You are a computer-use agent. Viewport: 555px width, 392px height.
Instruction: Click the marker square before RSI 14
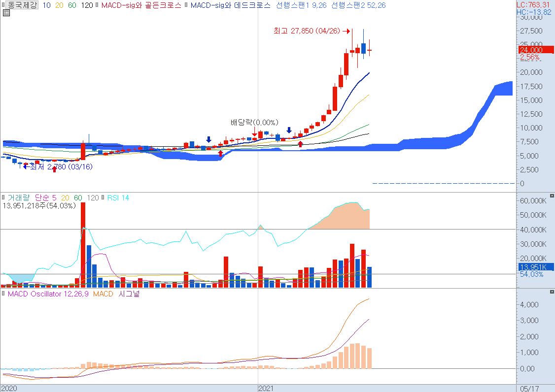point(103,197)
